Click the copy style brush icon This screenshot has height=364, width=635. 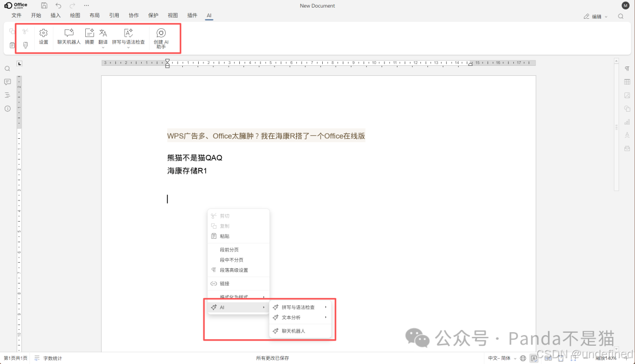click(x=25, y=45)
